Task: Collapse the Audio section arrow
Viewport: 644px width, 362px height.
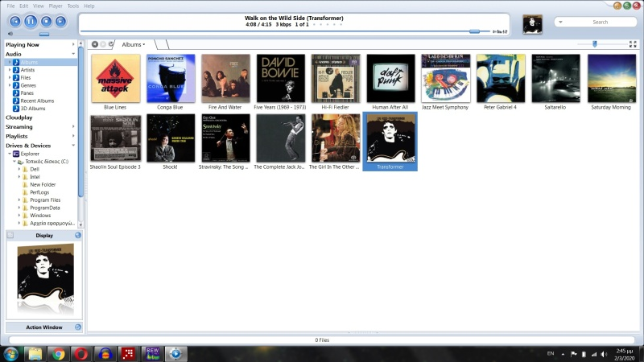Action: pyautogui.click(x=73, y=54)
